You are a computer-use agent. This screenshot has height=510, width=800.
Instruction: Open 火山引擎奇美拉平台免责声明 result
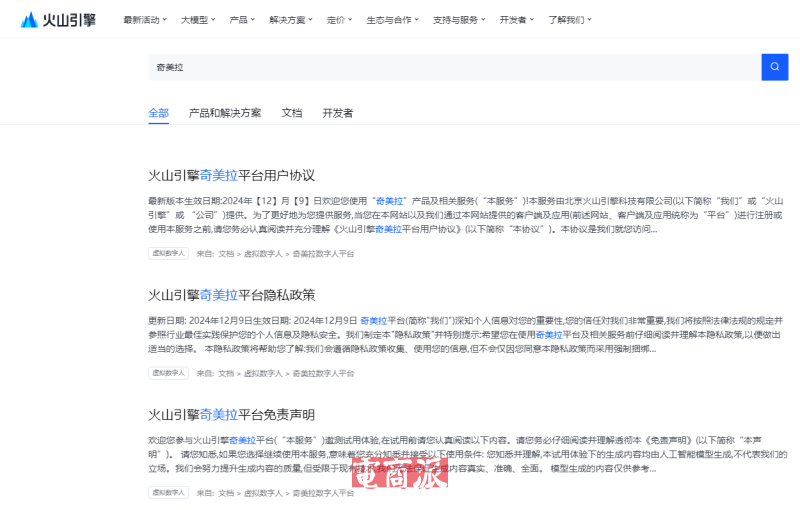pos(232,415)
